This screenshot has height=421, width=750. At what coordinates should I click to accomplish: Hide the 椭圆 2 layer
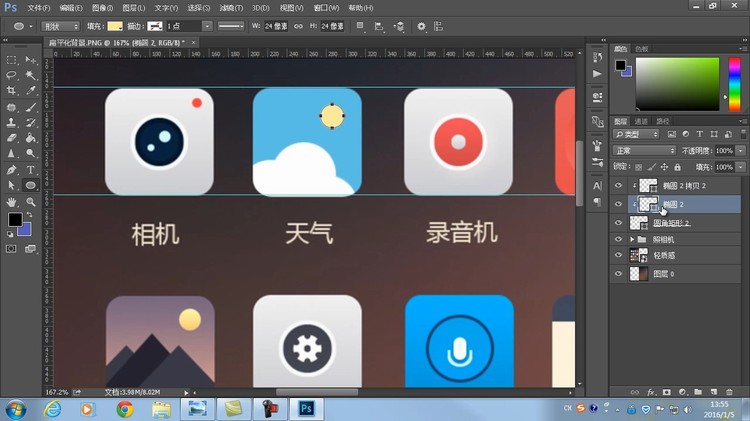click(618, 204)
